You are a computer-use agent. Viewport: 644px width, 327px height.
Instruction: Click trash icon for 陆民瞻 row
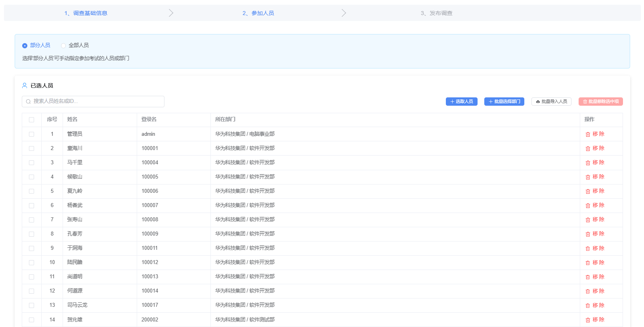tap(588, 263)
